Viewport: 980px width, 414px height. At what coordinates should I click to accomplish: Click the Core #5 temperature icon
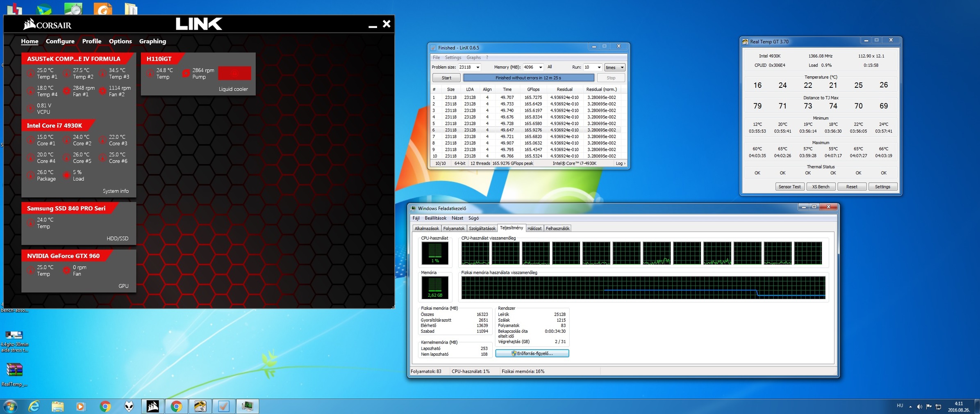66,158
